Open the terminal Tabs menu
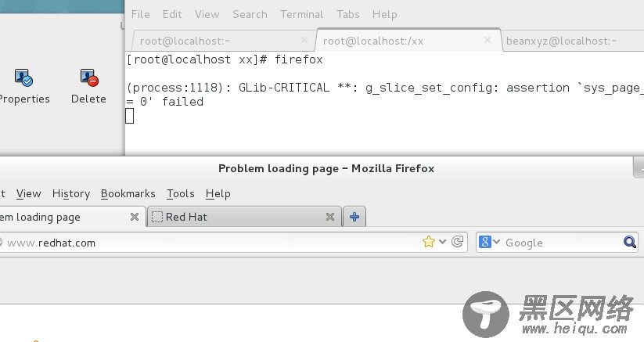Viewport: 644px width, 342px height. pyautogui.click(x=348, y=14)
